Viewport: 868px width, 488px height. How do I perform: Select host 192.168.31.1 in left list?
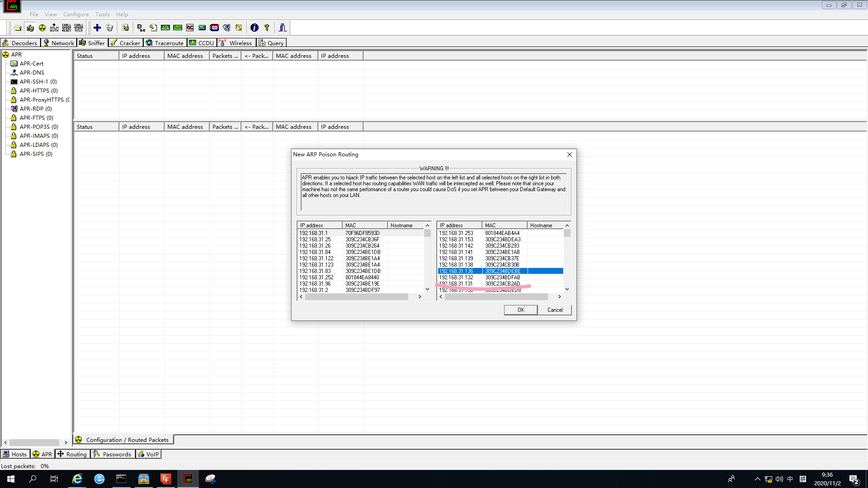pyautogui.click(x=313, y=233)
